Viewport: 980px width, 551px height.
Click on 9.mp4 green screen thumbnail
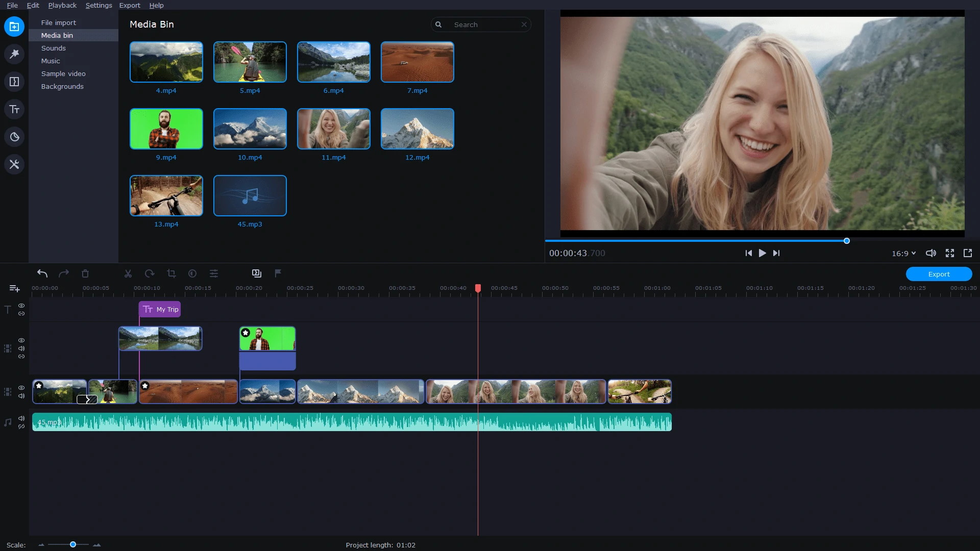pos(166,129)
